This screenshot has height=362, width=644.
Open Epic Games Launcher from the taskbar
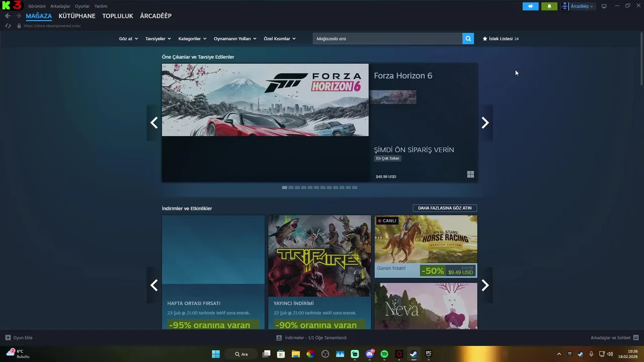point(429,354)
